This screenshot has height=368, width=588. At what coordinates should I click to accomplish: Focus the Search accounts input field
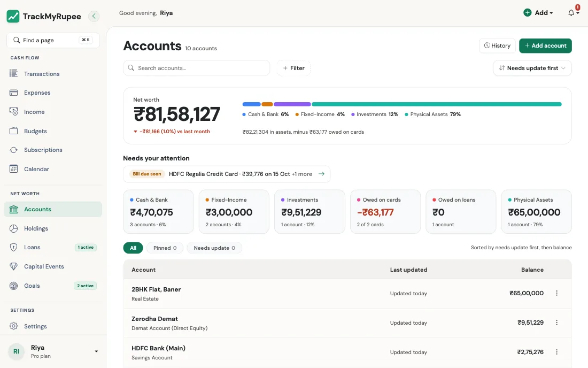[x=197, y=68]
